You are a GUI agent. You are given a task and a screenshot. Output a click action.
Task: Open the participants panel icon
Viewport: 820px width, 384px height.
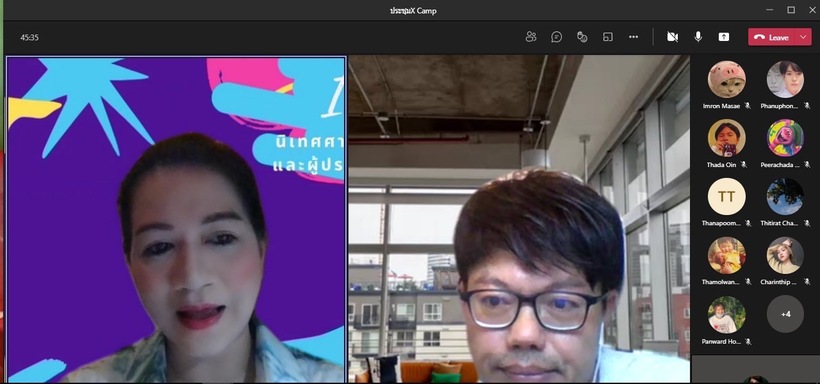point(531,37)
